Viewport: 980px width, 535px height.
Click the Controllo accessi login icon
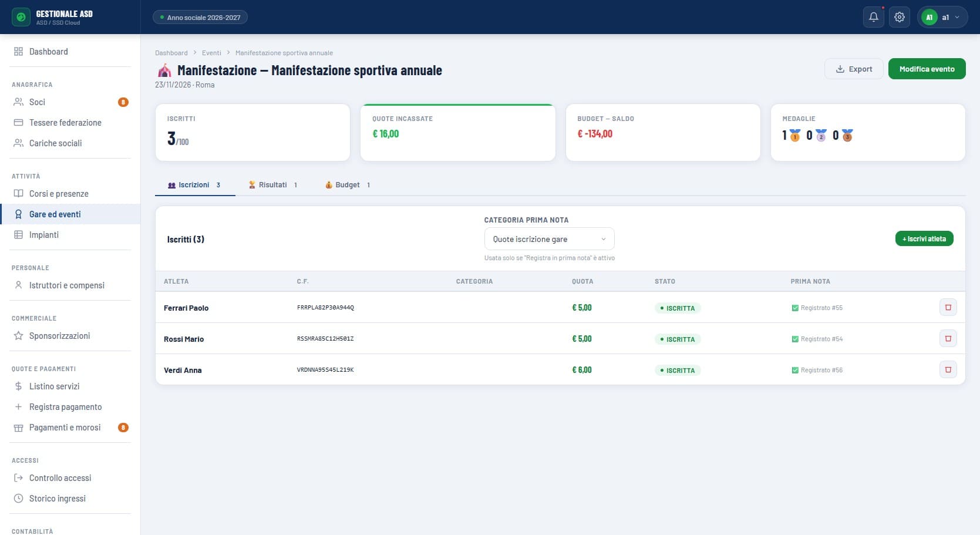(18, 478)
